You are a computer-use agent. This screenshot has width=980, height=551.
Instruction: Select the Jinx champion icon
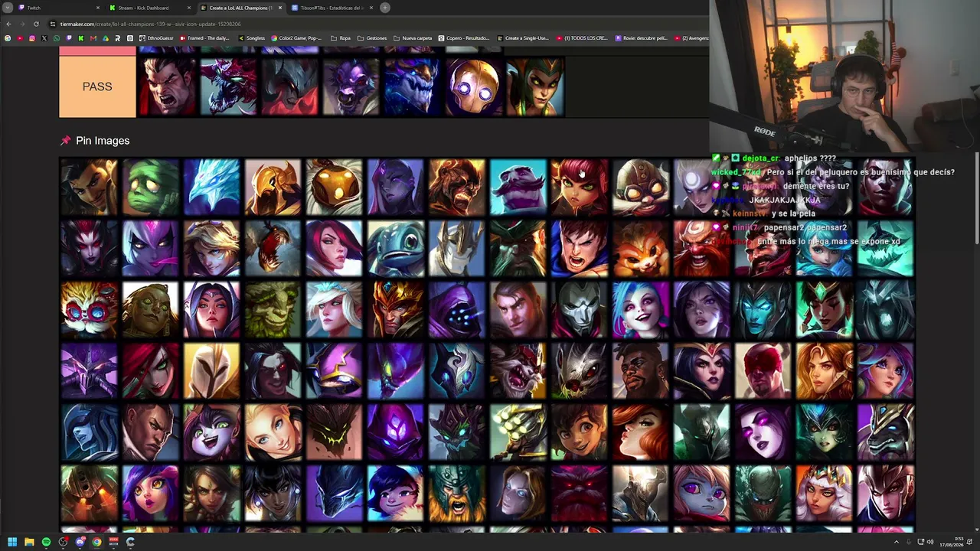pos(641,309)
